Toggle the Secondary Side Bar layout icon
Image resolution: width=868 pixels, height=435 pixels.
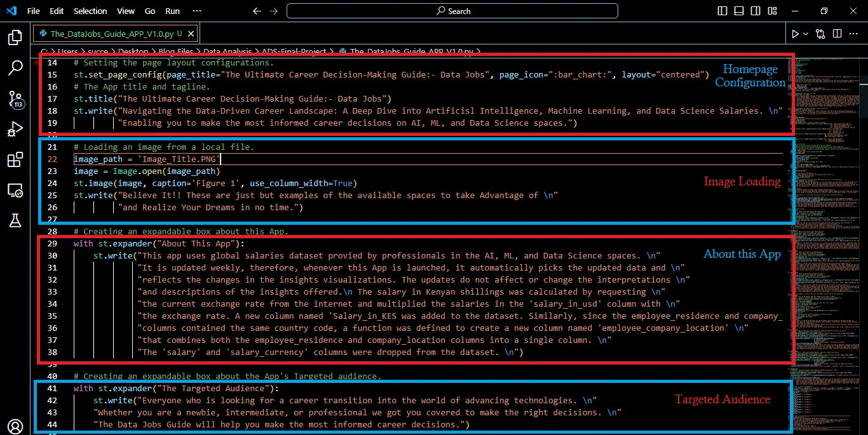pos(754,11)
